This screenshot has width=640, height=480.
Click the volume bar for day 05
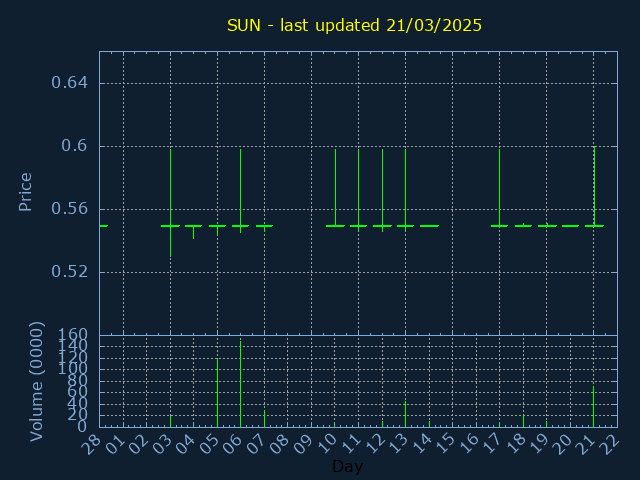point(217,393)
